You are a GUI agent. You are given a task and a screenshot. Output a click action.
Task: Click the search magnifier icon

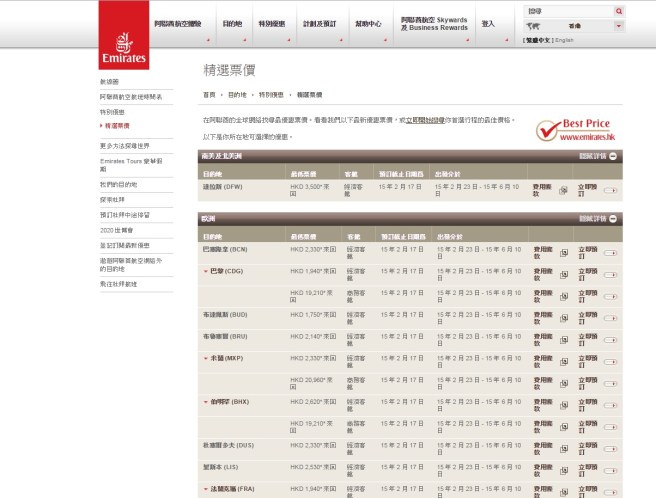click(x=619, y=11)
